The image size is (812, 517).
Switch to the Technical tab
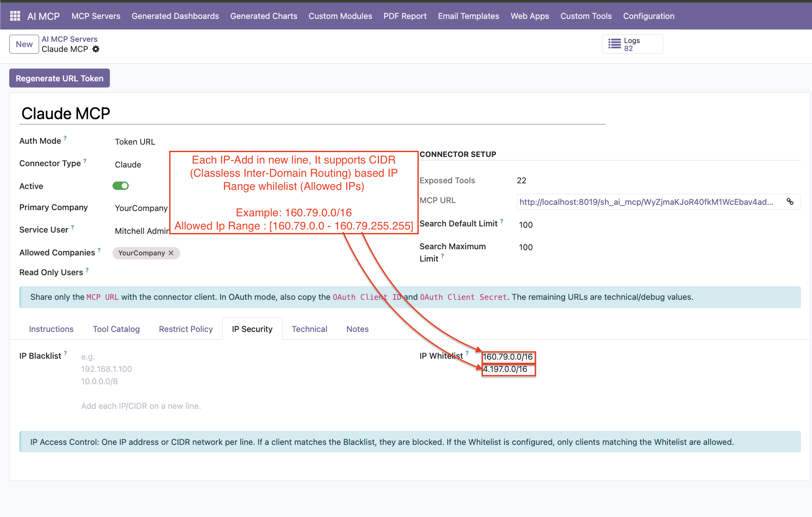click(x=309, y=329)
